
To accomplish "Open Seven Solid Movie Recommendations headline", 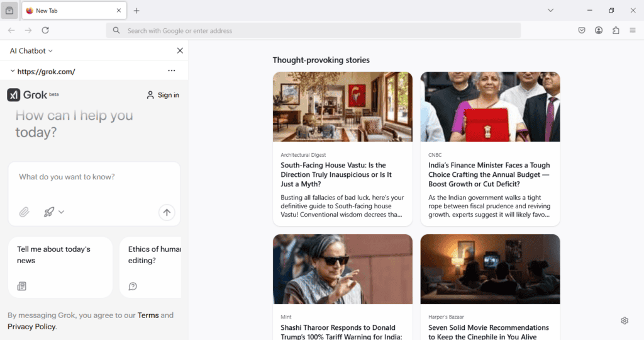I will 488,332.
